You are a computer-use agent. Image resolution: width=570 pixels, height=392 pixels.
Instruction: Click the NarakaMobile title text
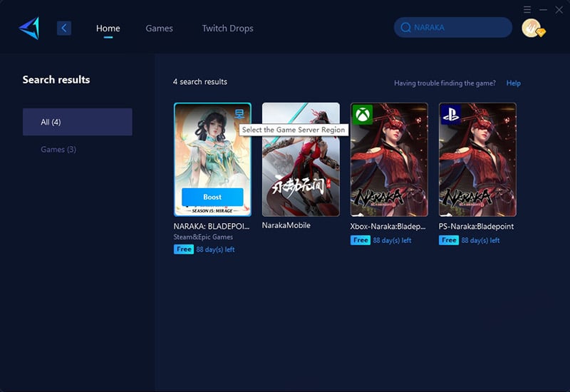(286, 225)
